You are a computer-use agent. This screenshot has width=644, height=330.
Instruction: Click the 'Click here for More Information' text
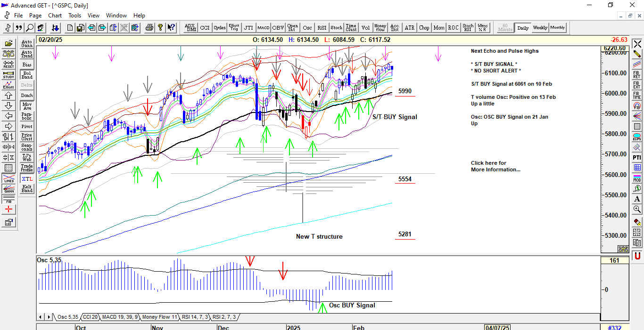pos(495,166)
